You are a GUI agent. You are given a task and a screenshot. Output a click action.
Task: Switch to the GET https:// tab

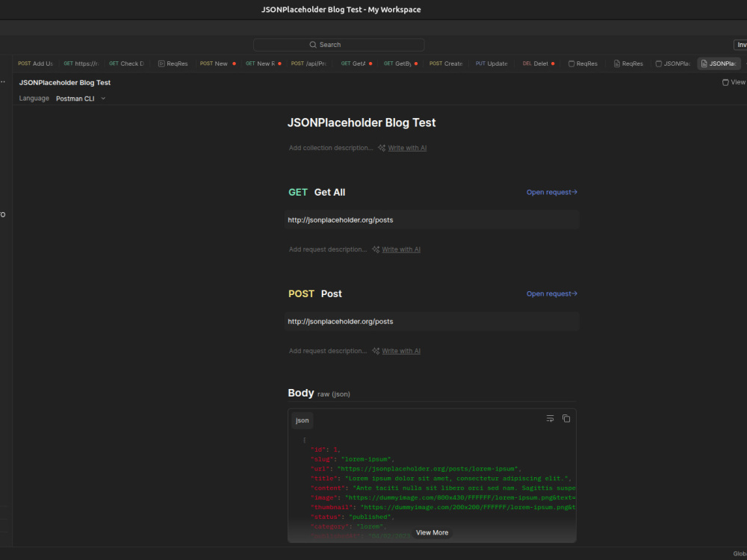coord(81,63)
